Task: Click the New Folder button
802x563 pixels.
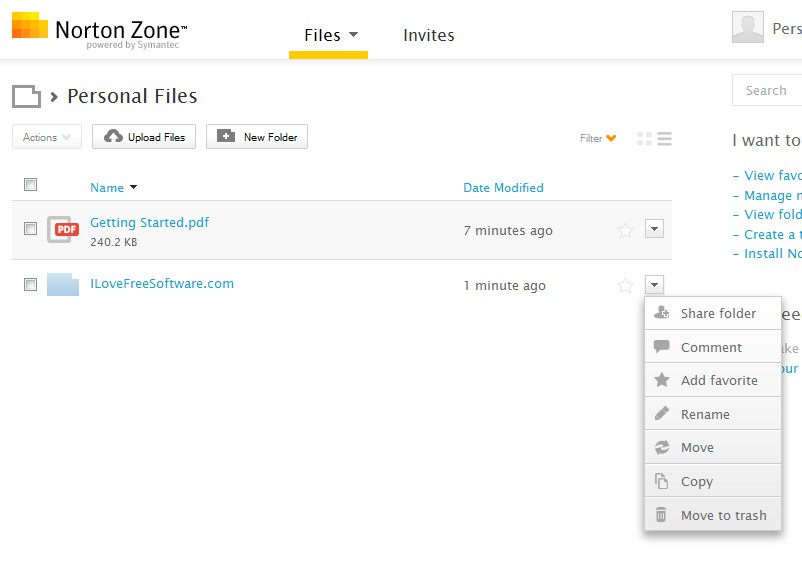Action: click(257, 137)
